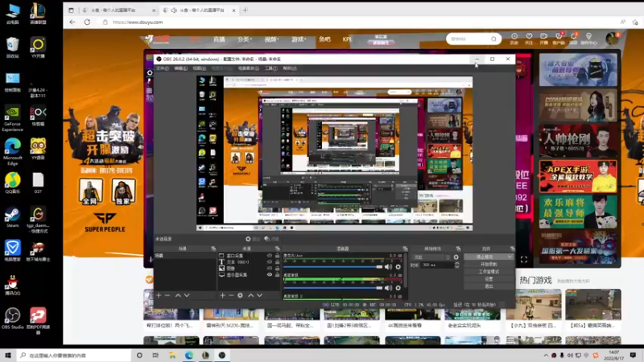This screenshot has width=644, height=362.
Task: Open QQ Music desktop icon
Action: click(12, 183)
